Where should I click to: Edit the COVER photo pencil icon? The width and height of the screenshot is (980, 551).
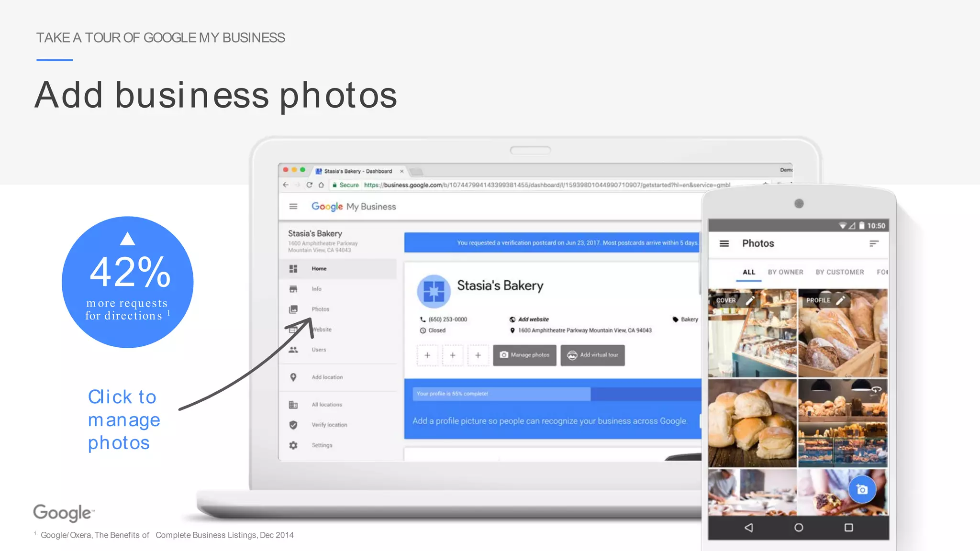pos(750,300)
